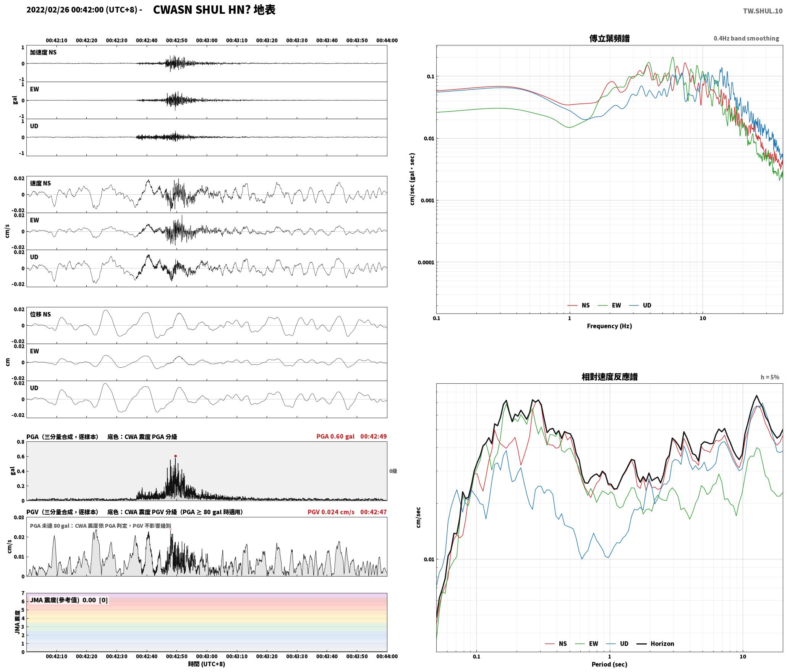Screen dimensions: 787x672
Task: Click the NS legend entry in Fourier spectrum
Action: point(578,305)
